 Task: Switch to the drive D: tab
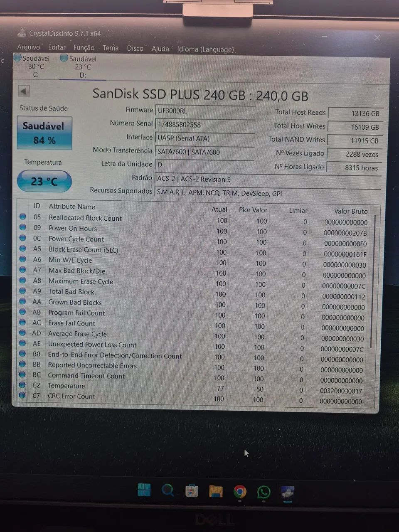(x=83, y=66)
